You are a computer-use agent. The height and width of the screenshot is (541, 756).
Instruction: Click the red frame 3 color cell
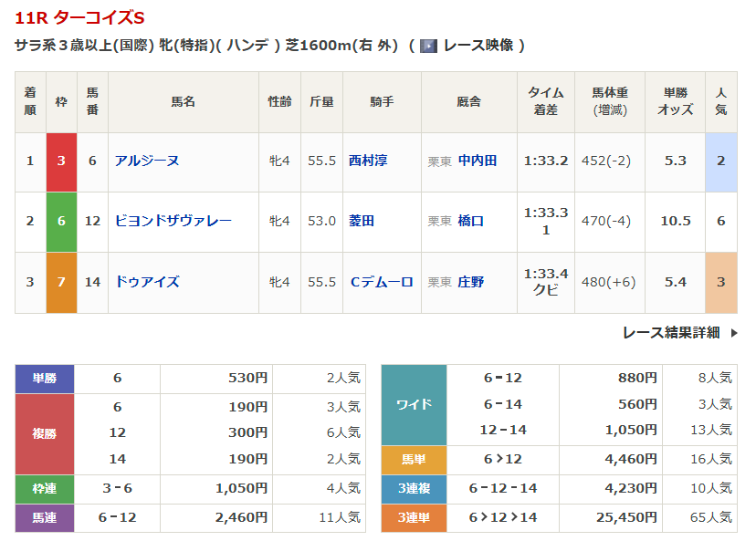(x=61, y=161)
